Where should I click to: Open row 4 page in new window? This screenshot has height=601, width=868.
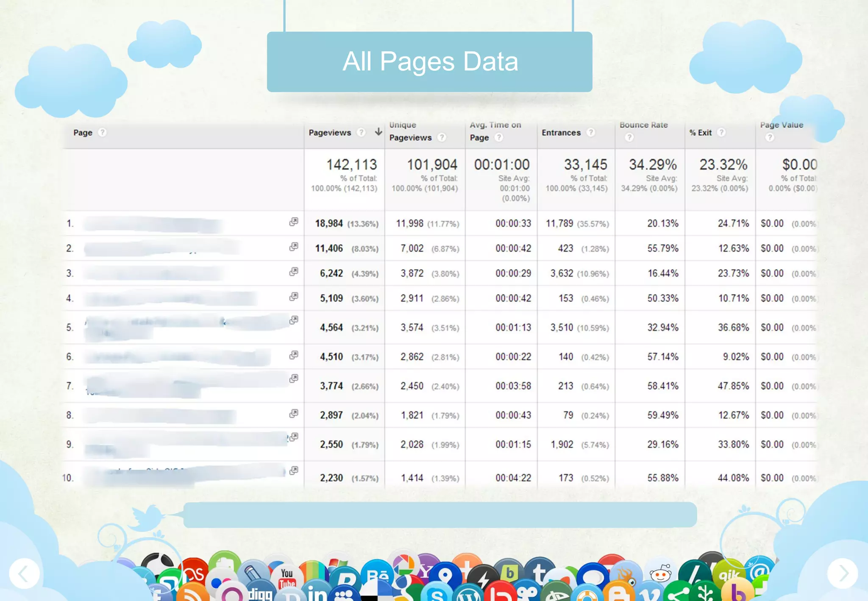coord(293,297)
